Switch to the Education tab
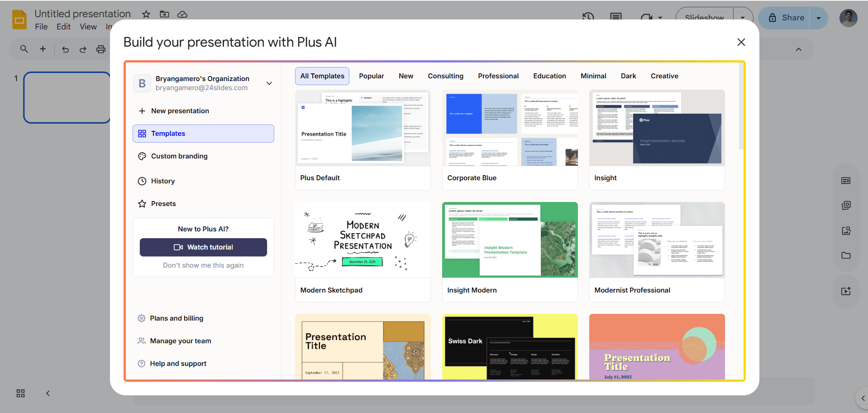 click(x=549, y=76)
